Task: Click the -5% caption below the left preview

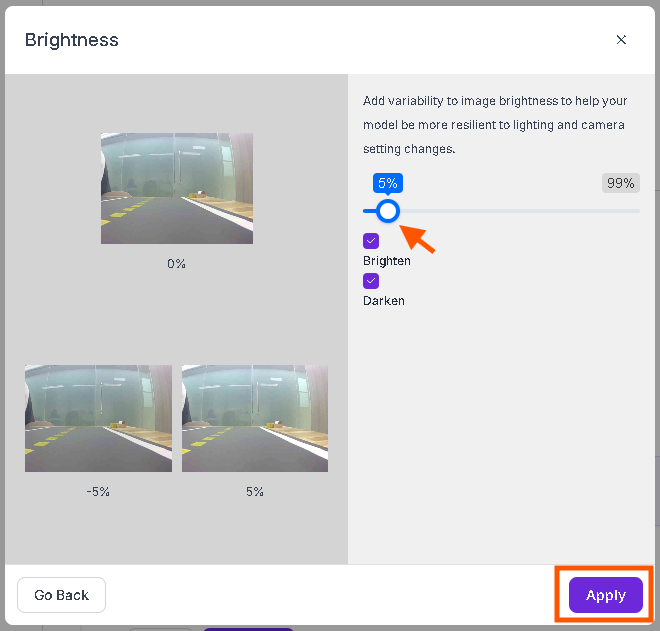Action: pyautogui.click(x=98, y=491)
